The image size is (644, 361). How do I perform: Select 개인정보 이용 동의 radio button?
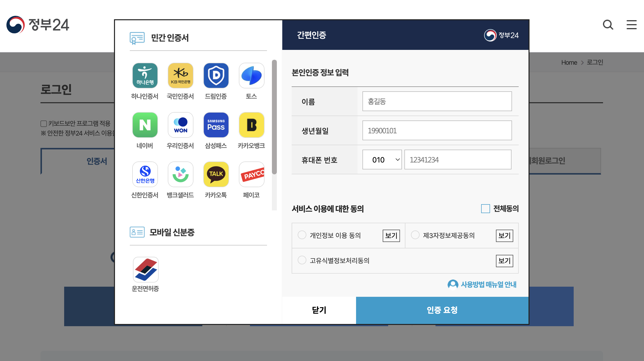click(302, 235)
